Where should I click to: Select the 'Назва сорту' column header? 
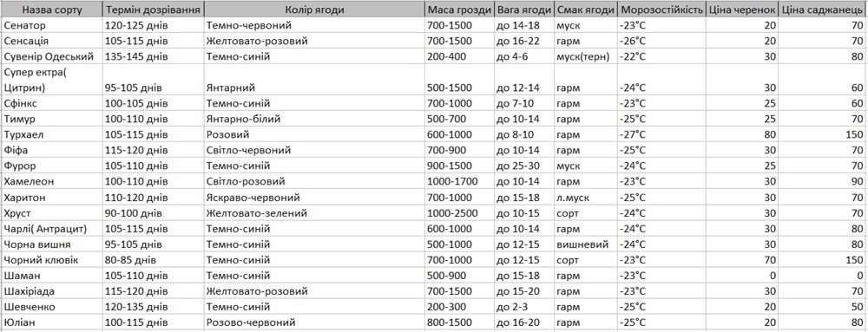(52, 10)
